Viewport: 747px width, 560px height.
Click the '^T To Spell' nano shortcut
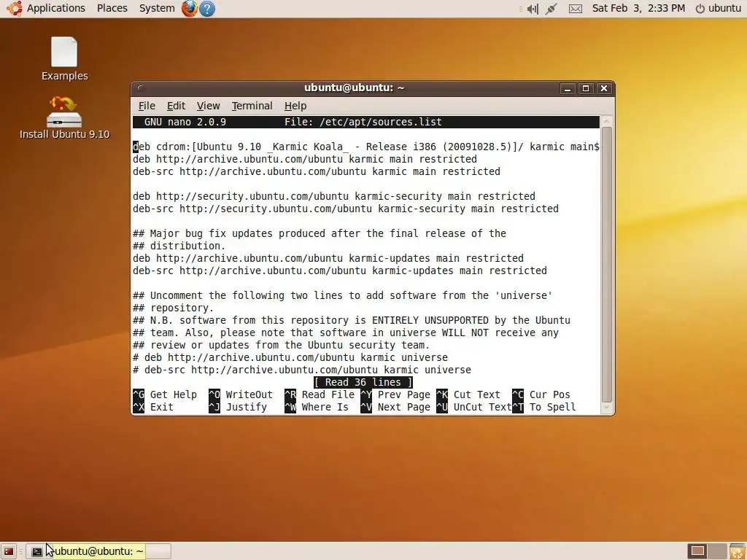(544, 407)
